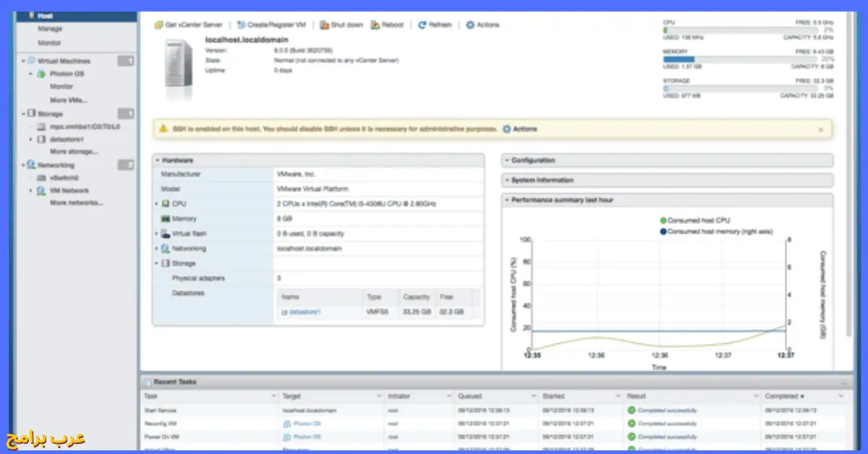Click the Storage icon in Hardware panel

[166, 264]
